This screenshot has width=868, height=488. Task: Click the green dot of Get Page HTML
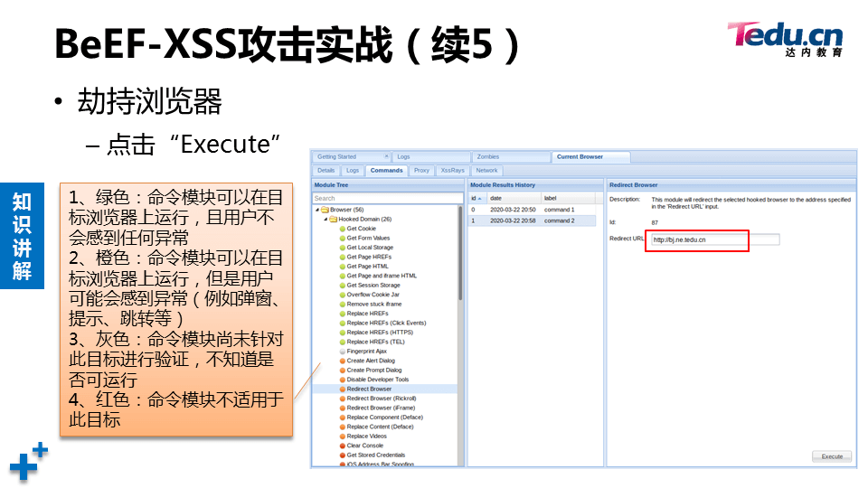342,266
